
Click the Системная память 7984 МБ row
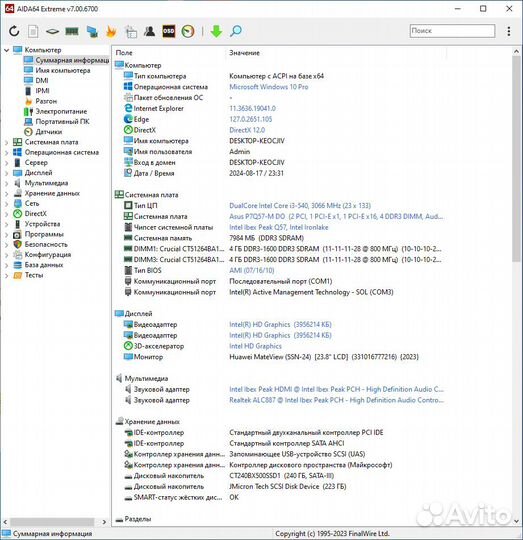[213, 238]
